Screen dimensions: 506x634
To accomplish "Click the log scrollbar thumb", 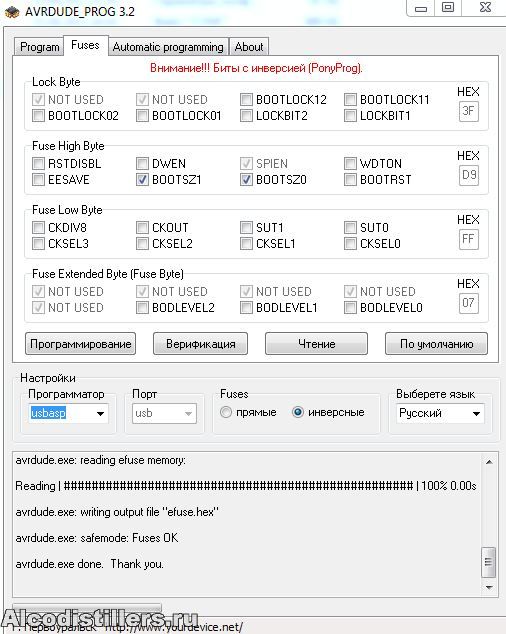I will tap(489, 562).
